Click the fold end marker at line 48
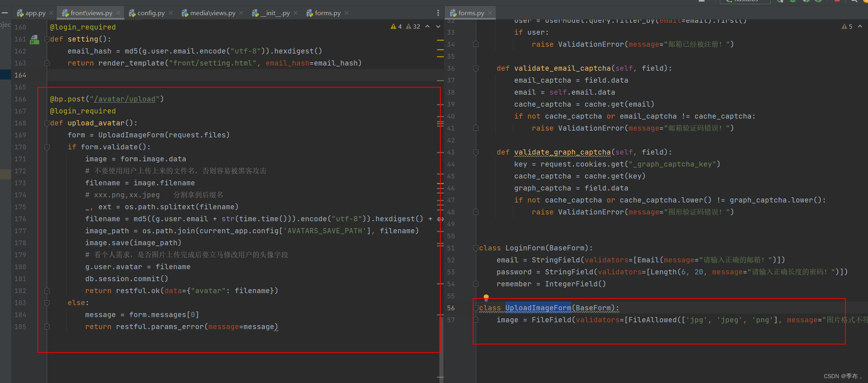The height and width of the screenshot is (383, 868). pos(476,212)
